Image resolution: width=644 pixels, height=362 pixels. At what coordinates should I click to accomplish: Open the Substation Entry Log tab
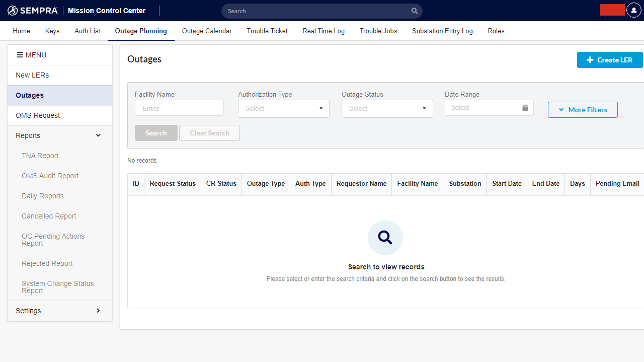click(442, 31)
